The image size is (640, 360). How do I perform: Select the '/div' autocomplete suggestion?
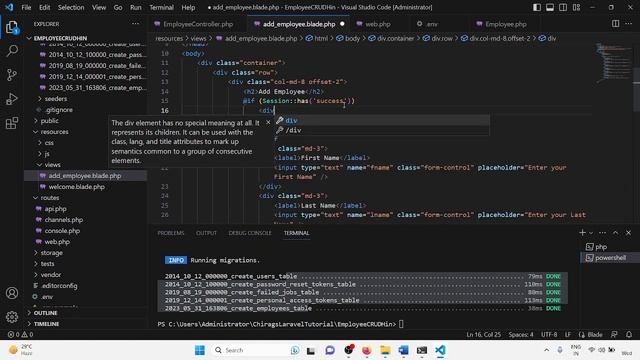click(382, 130)
